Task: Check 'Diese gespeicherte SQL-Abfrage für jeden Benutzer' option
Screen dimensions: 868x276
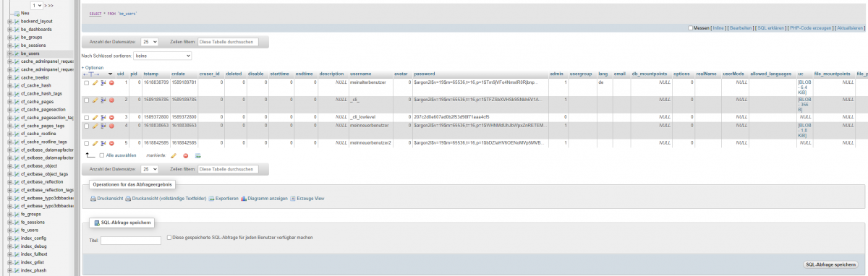Action: (x=169, y=237)
